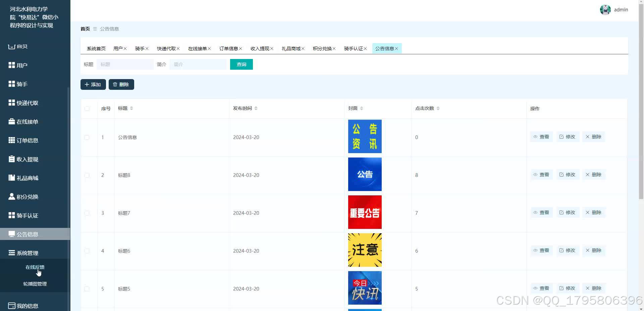
Task: Sort table by 标题 column arrows
Action: pos(131,108)
